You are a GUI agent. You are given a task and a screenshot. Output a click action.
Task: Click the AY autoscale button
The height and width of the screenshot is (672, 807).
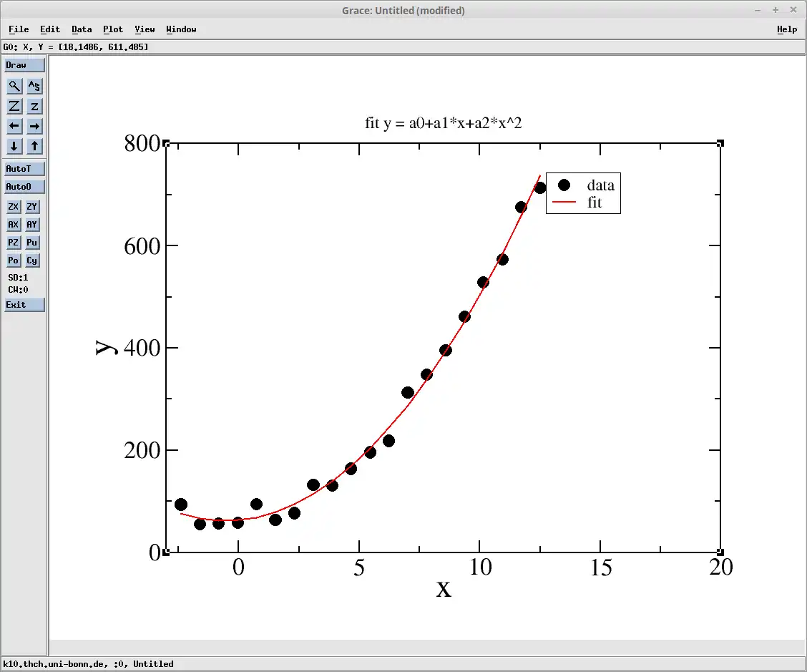(32, 225)
